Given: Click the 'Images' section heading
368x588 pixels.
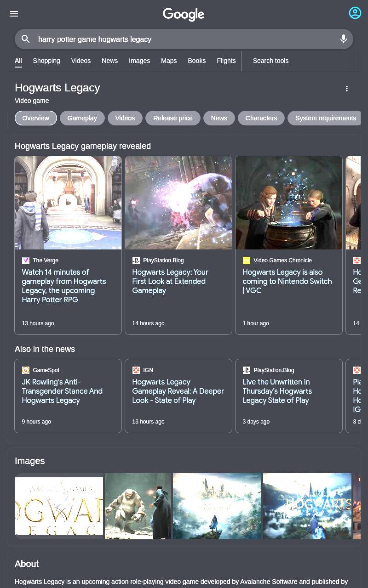Looking at the screenshot, I should [30, 461].
